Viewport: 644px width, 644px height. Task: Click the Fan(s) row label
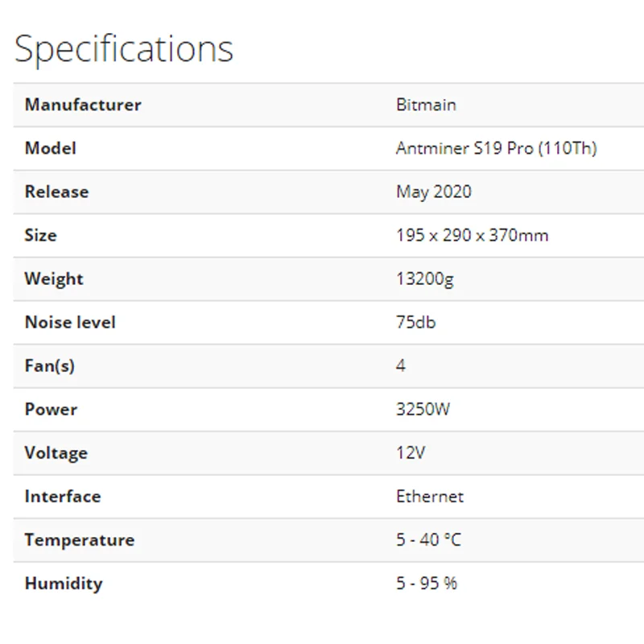point(50,365)
